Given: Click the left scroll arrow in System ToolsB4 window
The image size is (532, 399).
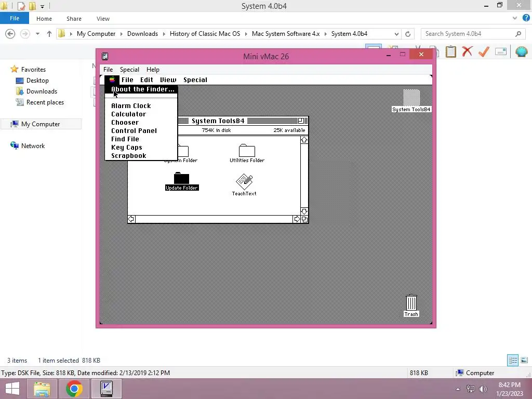Looking at the screenshot, I should pyautogui.click(x=131, y=219).
